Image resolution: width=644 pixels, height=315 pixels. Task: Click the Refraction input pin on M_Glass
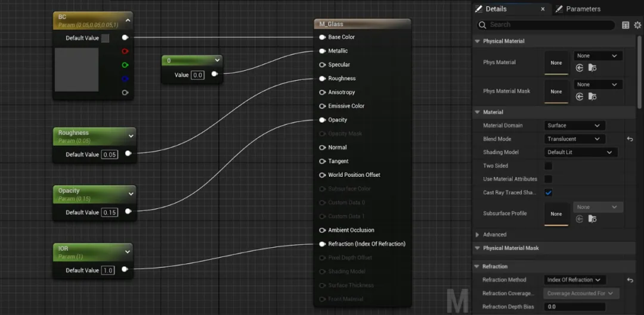tap(323, 244)
